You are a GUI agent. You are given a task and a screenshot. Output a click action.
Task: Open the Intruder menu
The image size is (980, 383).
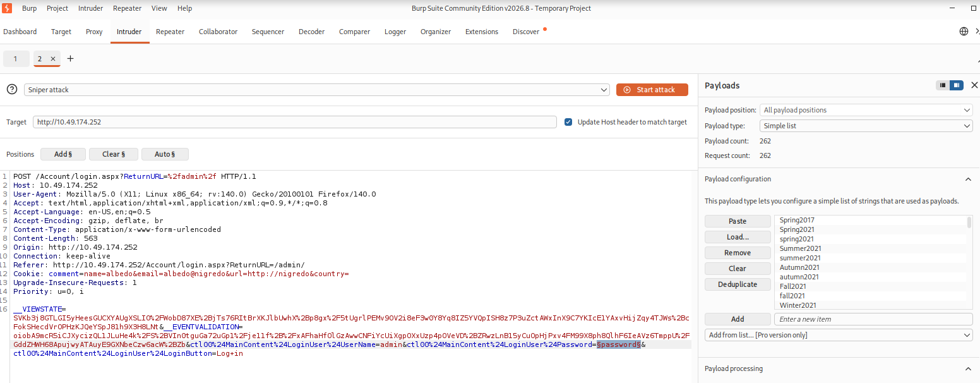(x=91, y=8)
